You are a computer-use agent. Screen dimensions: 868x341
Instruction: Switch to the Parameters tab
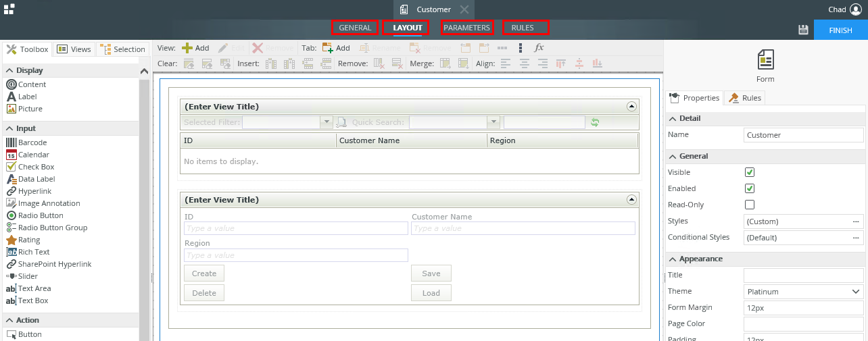click(466, 28)
